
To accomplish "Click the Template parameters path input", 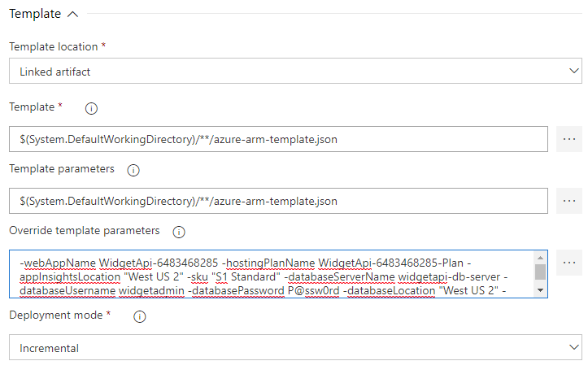I will click(x=278, y=201).
